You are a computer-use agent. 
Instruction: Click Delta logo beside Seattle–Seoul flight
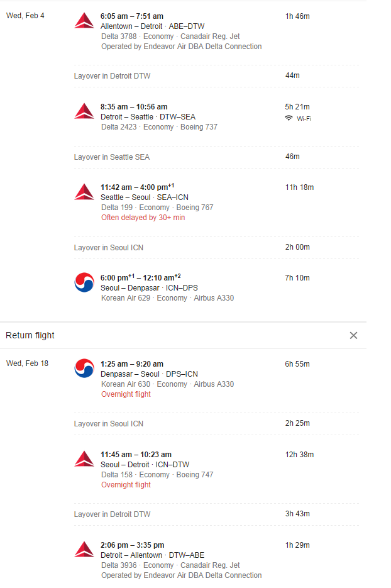84,192
